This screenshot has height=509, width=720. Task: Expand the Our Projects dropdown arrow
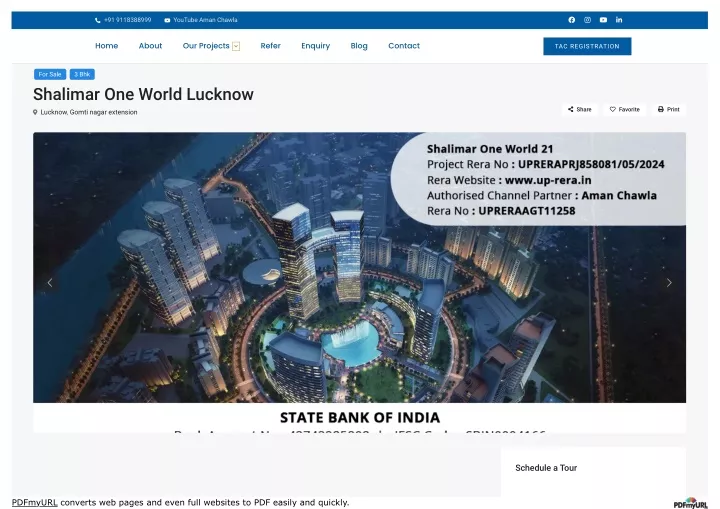coord(236,46)
